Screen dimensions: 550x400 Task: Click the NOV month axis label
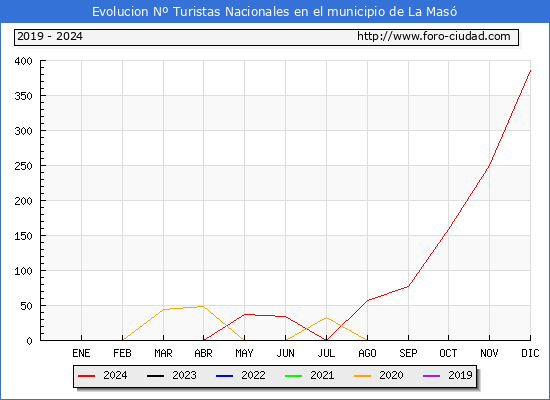point(489,353)
